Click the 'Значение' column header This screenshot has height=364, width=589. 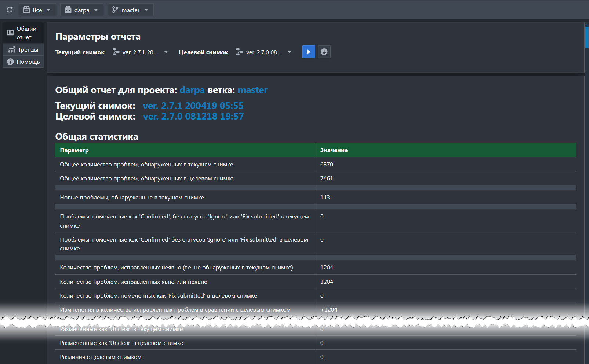[446, 150]
